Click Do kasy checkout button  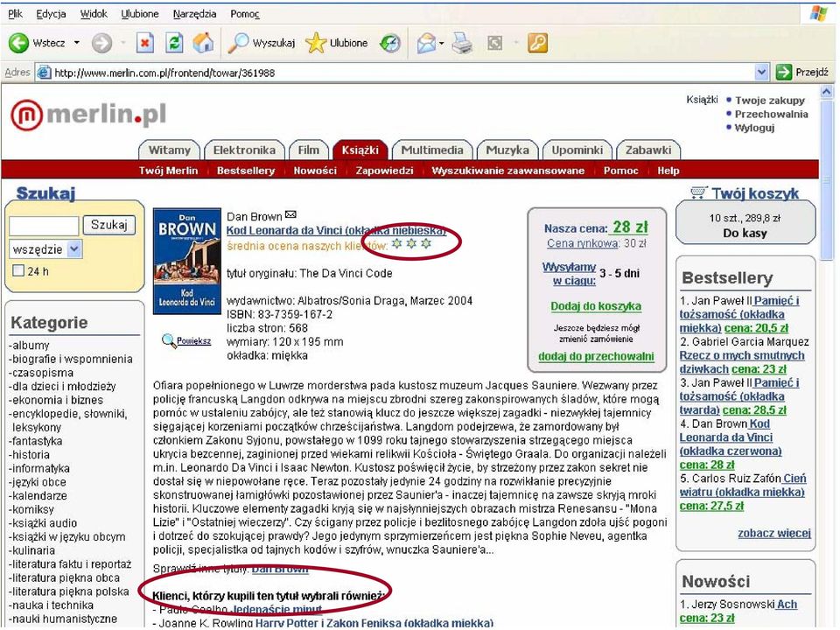745,233
